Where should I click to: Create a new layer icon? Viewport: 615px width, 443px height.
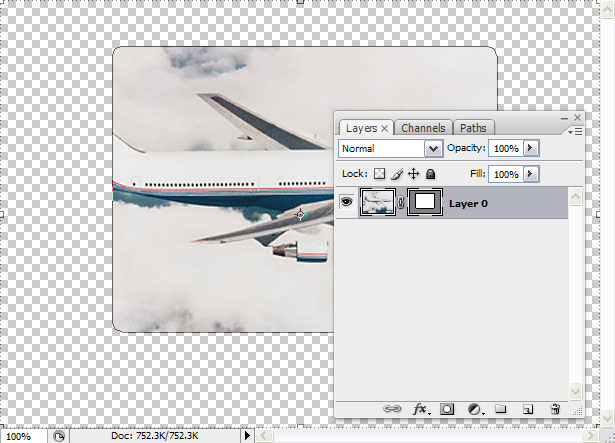click(x=528, y=409)
